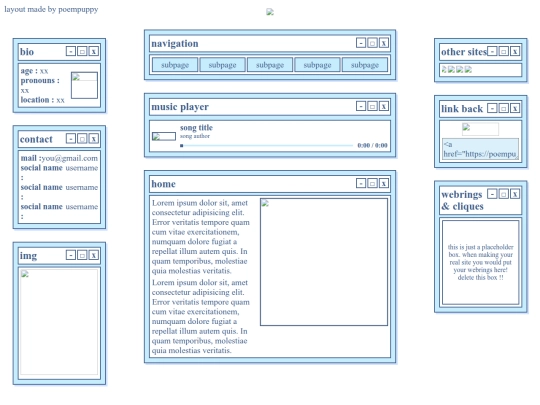Minimize the link back window

(x=492, y=108)
